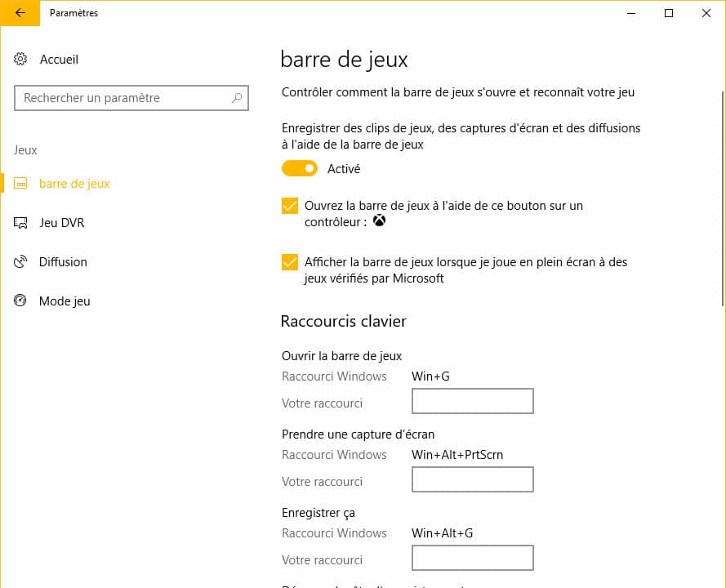This screenshot has width=726, height=588.
Task: Click the Jeu DVR sidebar icon
Action: point(20,223)
